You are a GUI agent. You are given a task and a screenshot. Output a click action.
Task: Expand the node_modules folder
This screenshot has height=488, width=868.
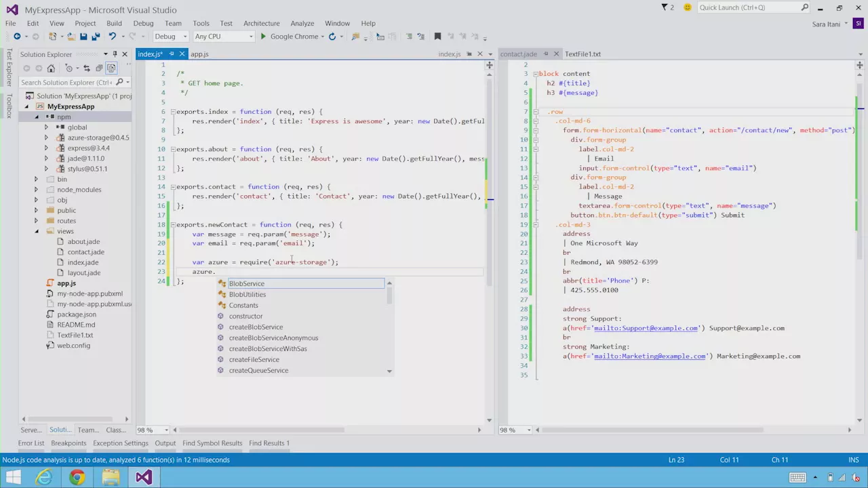(37, 190)
